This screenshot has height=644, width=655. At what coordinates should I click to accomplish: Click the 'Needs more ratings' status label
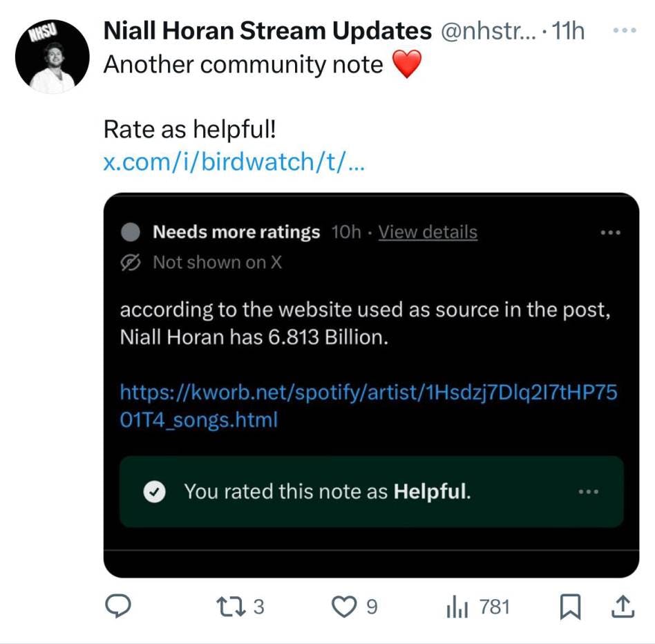point(236,232)
